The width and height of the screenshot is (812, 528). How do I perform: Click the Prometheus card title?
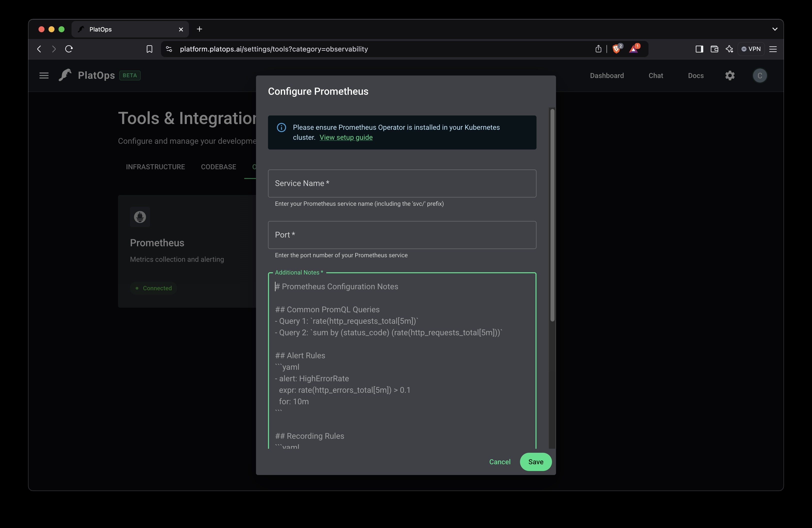pyautogui.click(x=157, y=243)
